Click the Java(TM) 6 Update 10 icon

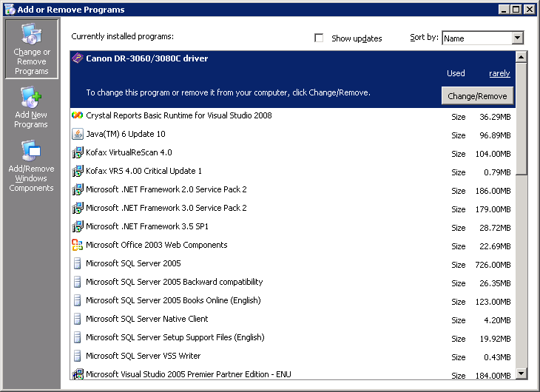click(x=78, y=134)
